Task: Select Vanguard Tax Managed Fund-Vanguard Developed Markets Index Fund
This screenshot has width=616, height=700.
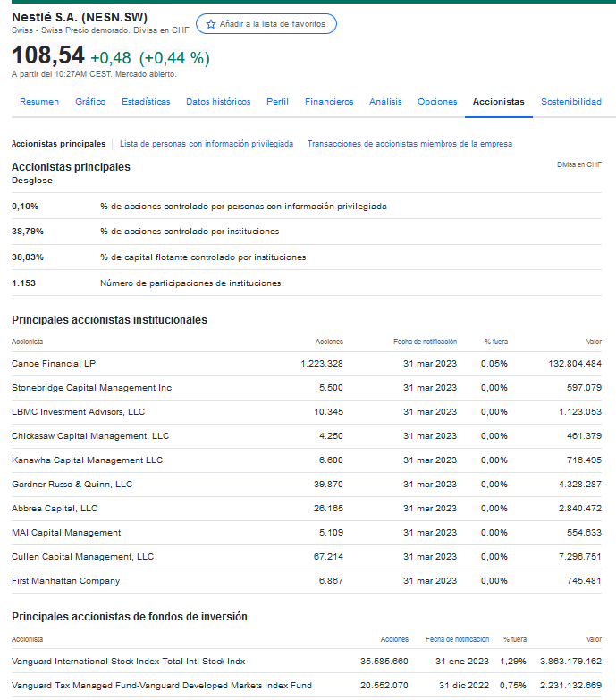Action: click(162, 685)
